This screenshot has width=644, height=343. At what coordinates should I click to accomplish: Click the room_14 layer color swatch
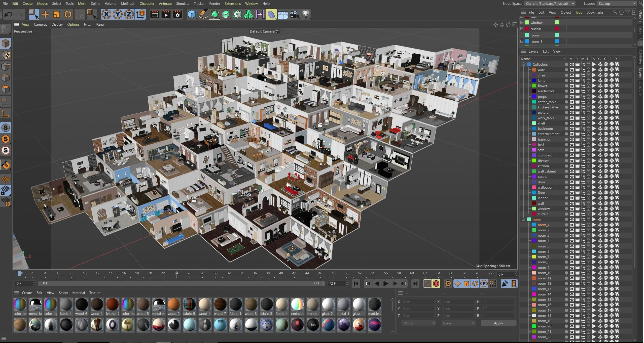534,294
